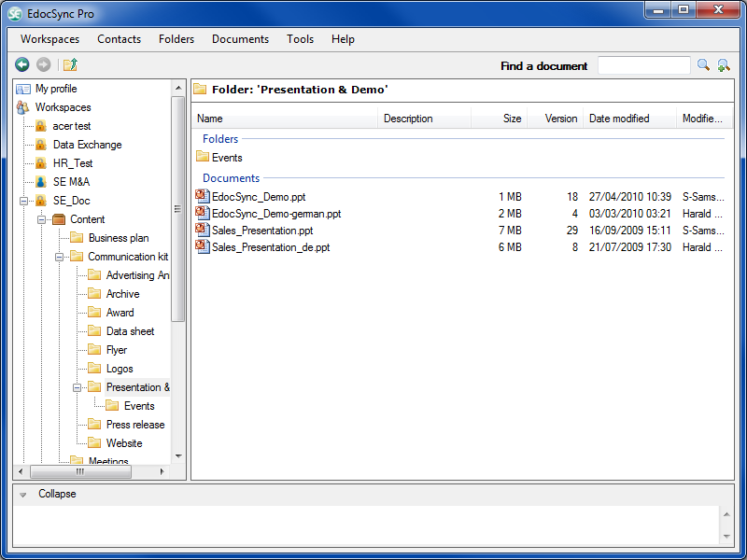
Task: Select EdocSync_Demo.ppt file name
Action: (x=259, y=197)
